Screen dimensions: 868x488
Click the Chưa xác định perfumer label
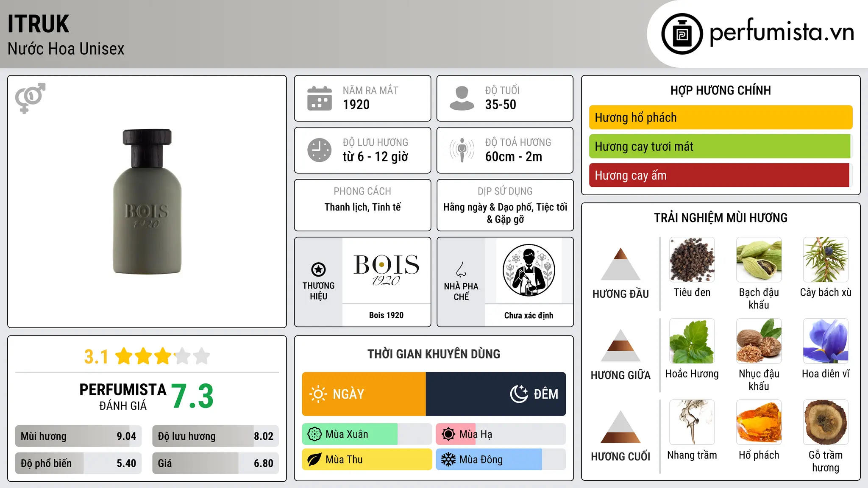coord(529,315)
